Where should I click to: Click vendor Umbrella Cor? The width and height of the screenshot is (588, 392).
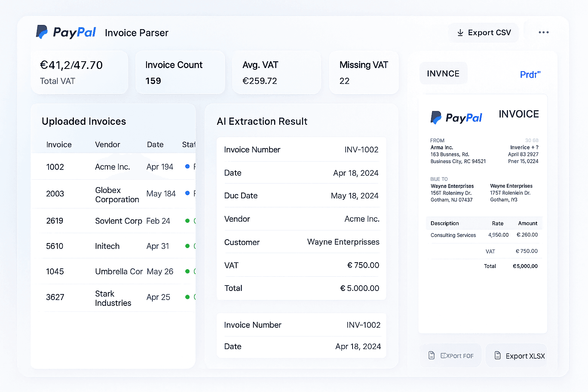coord(119,271)
